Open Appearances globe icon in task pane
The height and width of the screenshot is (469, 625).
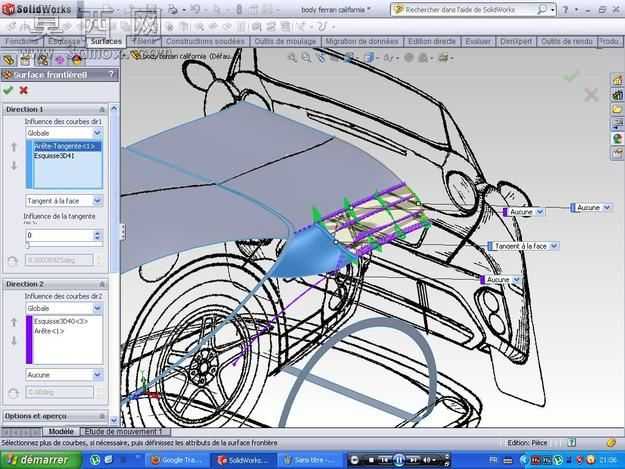pyautogui.click(x=617, y=138)
